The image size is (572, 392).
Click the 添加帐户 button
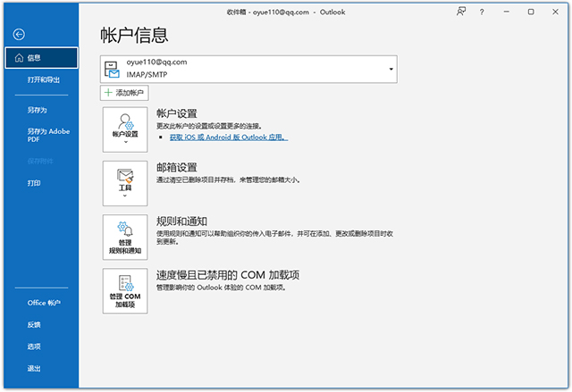click(x=124, y=93)
